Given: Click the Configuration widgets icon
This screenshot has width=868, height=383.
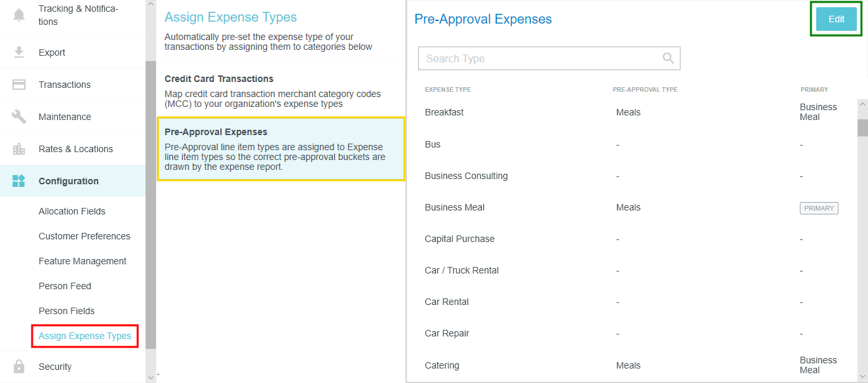Looking at the screenshot, I should pos(19,181).
